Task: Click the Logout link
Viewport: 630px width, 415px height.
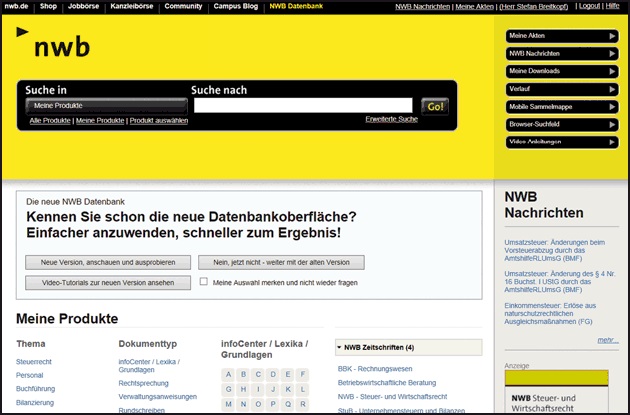Action: coord(589,6)
